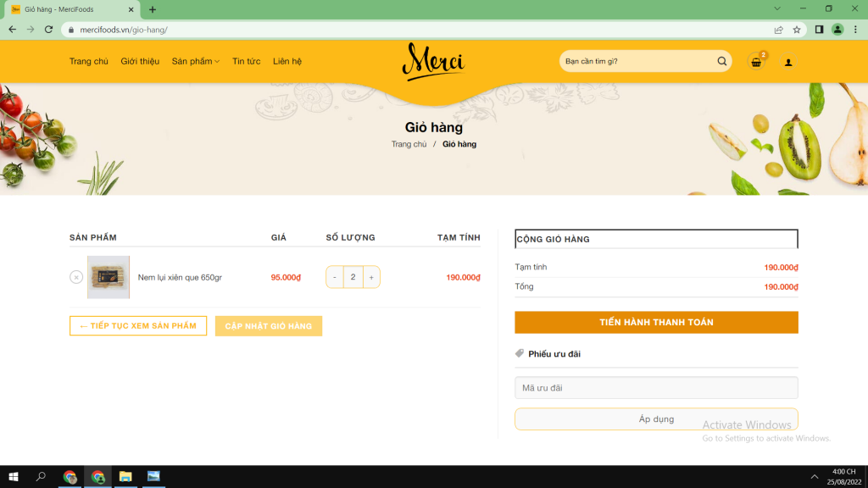Expand the Sản phẩm dropdown menu
This screenshot has width=868, height=488.
pyautogui.click(x=195, y=61)
